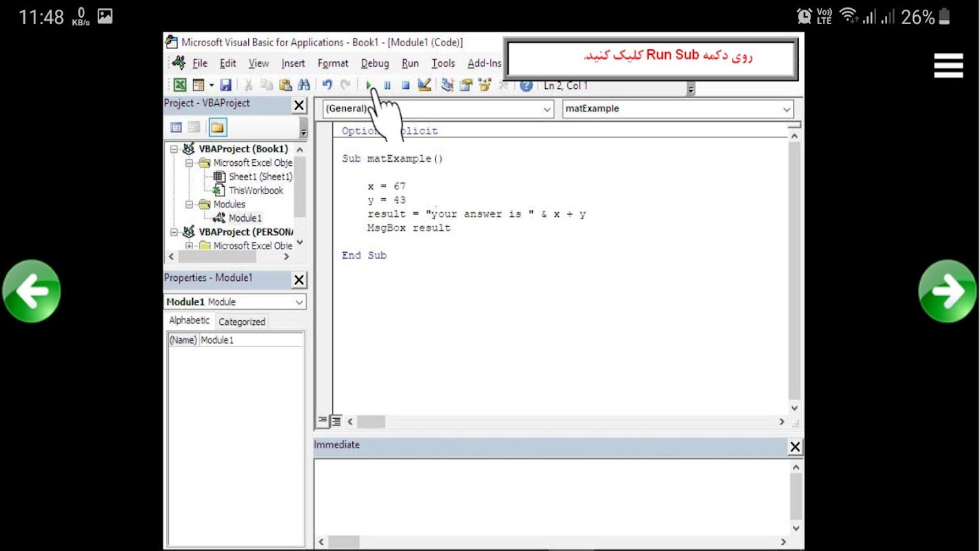
Task: Collapse Microsoft Excel Objects under VBAProject (Book1)
Action: (189, 163)
